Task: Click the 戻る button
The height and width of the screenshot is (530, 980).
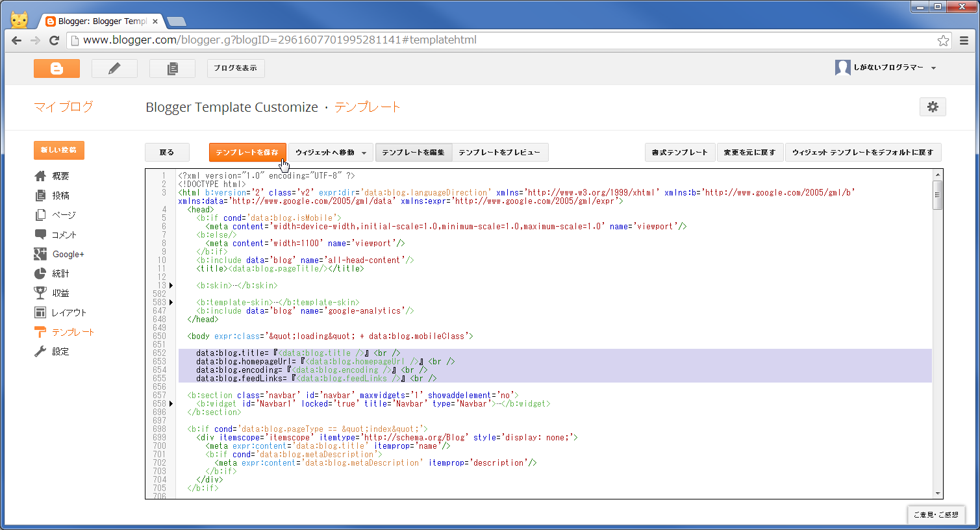Action: 167,153
